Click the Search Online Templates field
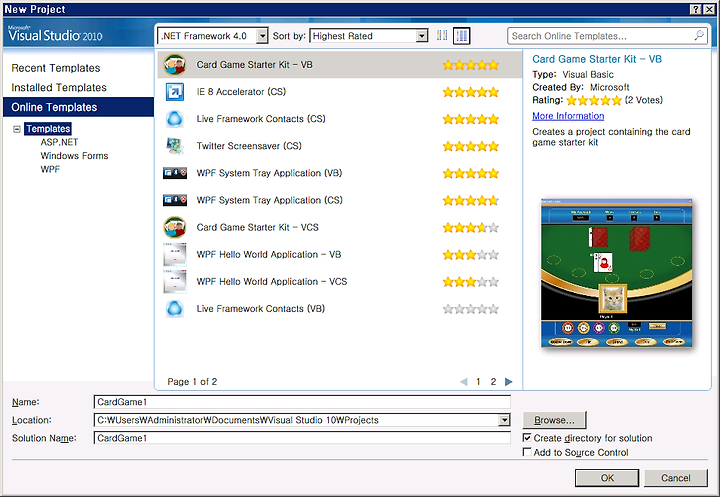720x497 pixels. click(601, 36)
